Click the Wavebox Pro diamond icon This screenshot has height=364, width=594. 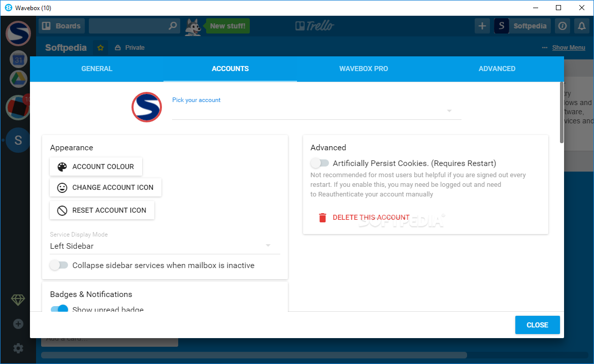click(x=18, y=300)
